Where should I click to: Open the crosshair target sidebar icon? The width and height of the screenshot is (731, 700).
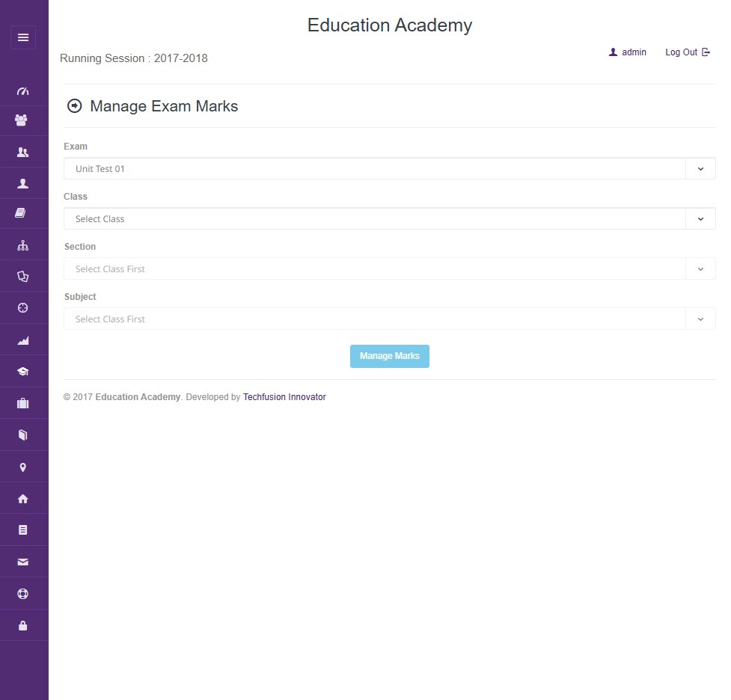pos(23,307)
